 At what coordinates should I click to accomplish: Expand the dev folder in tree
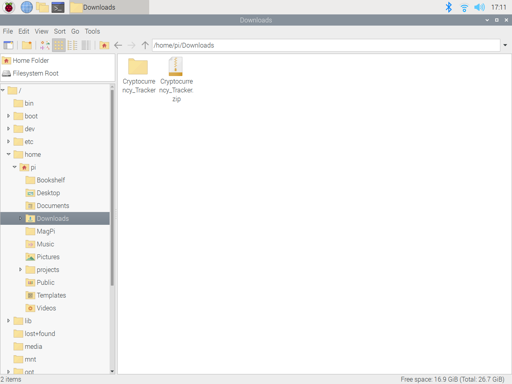tap(9, 129)
